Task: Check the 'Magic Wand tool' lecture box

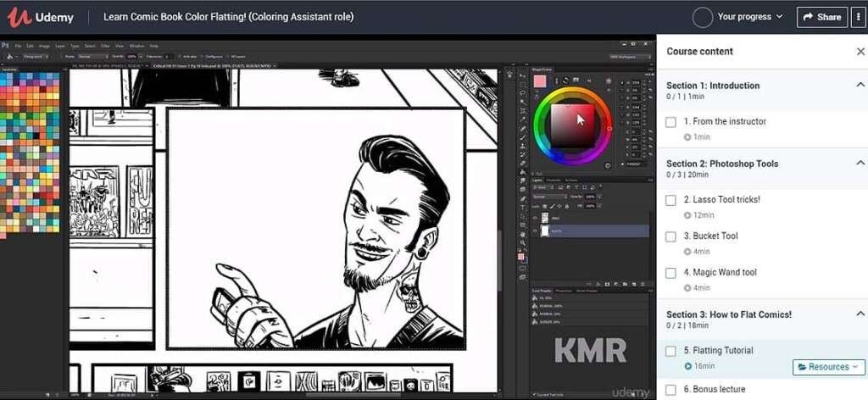Action: [671, 274]
